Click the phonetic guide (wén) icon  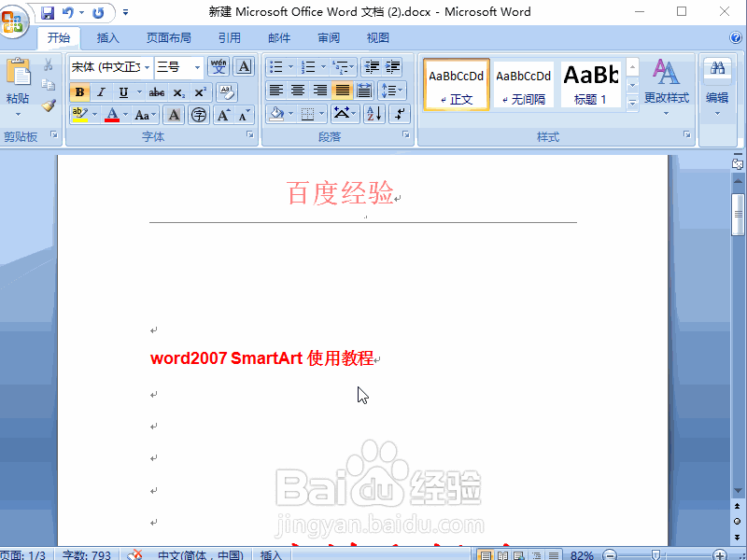click(x=218, y=66)
